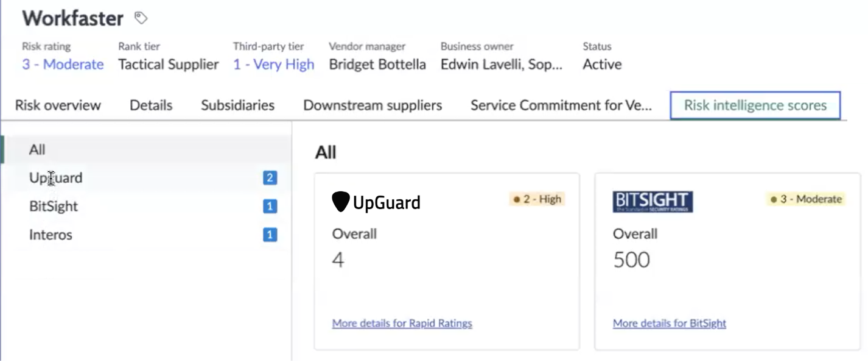Image resolution: width=868 pixels, height=362 pixels.
Task: Click the tag icon next to Workfaster
Action: [x=141, y=18]
